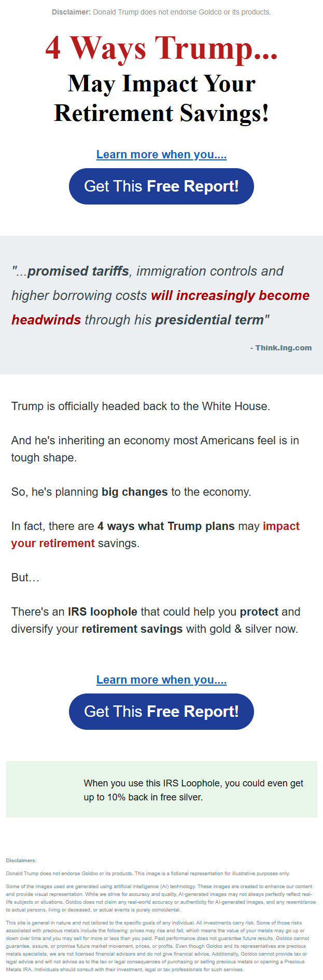Image resolution: width=323 pixels, height=980 pixels.
Task: Click the Think.Ing.com quote attribution
Action: click(x=280, y=348)
